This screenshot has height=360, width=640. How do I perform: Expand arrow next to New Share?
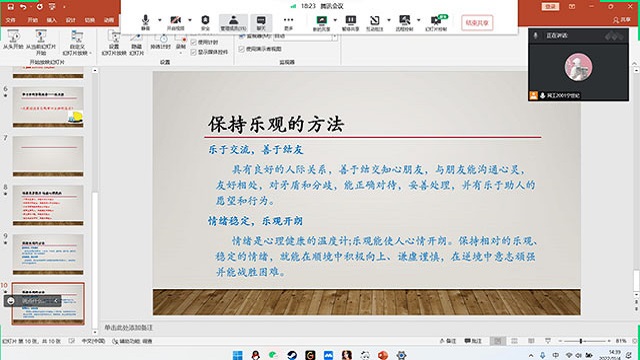pyautogui.click(x=335, y=20)
